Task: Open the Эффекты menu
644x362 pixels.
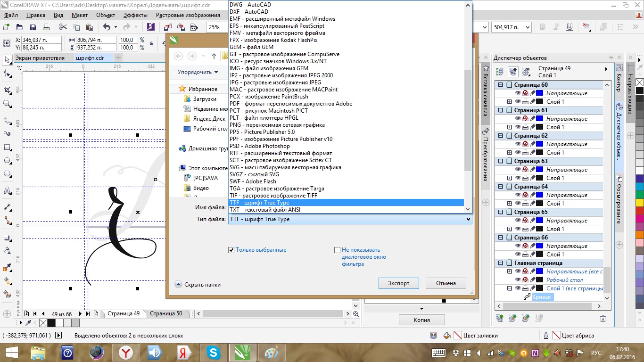Action: [x=135, y=15]
